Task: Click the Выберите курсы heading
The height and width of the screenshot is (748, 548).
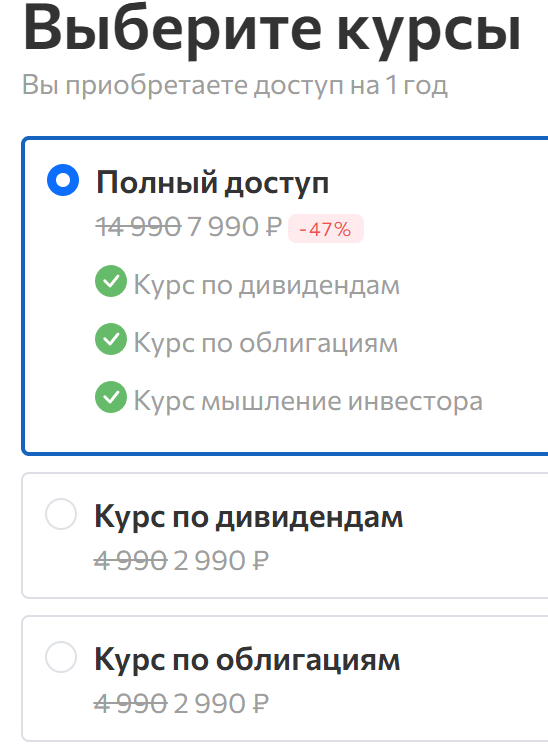Action: (272, 30)
